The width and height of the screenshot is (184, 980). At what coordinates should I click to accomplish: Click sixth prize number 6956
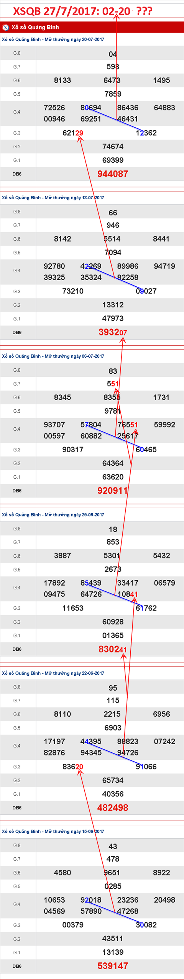click(161, 714)
